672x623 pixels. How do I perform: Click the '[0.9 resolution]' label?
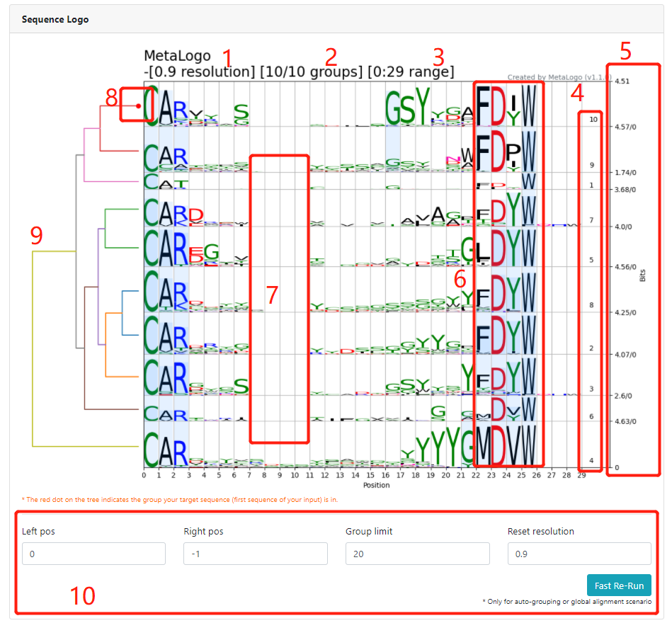[202, 72]
